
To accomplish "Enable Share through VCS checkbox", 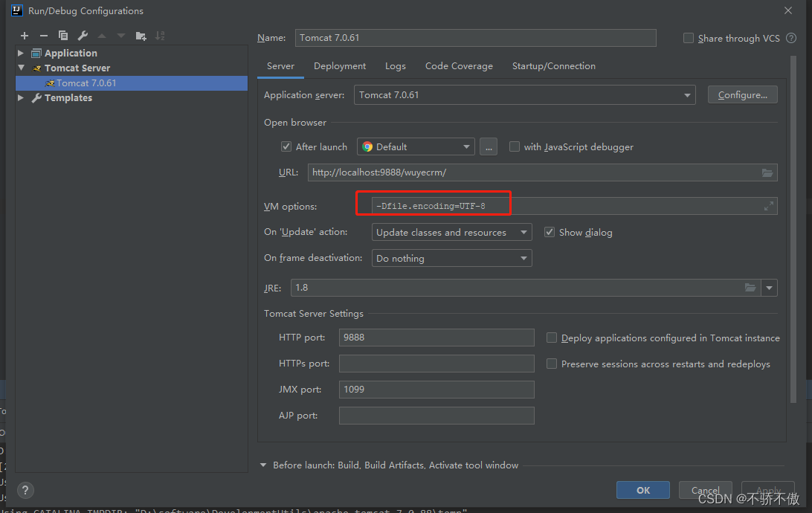I will click(x=689, y=38).
